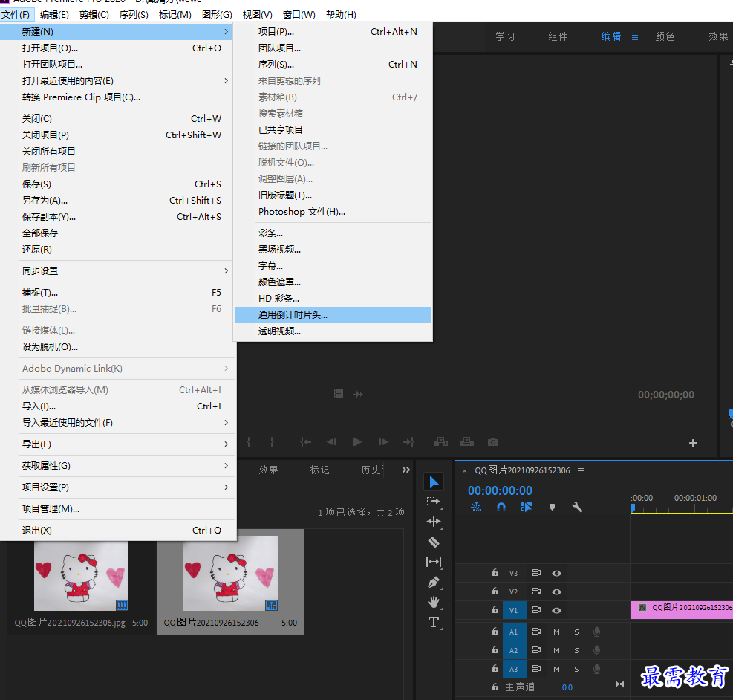Click the Drag Video Only filmstrip icon
Screen dimensions: 733x700
[339, 394]
